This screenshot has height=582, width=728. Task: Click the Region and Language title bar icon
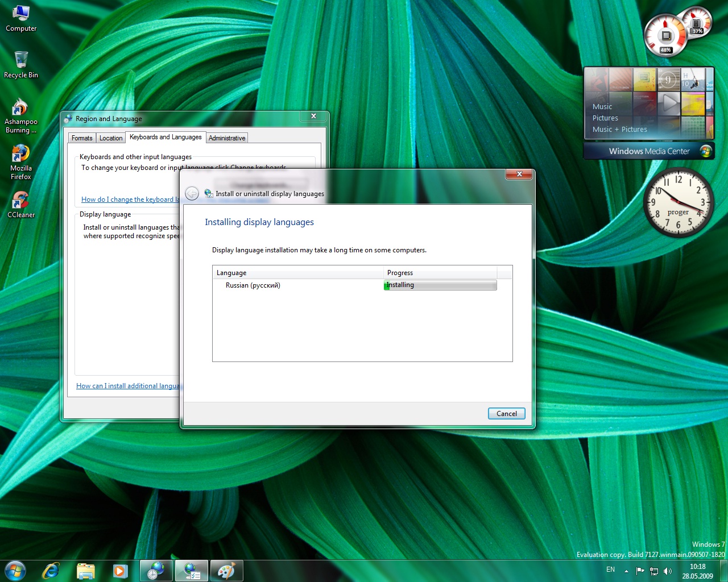pos(68,119)
